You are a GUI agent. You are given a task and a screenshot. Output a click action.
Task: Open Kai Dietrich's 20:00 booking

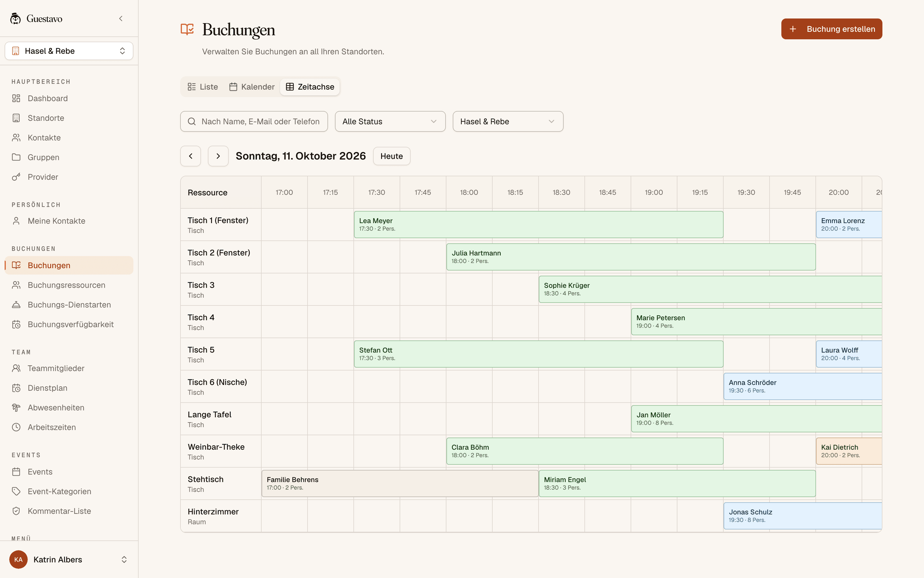coord(849,451)
